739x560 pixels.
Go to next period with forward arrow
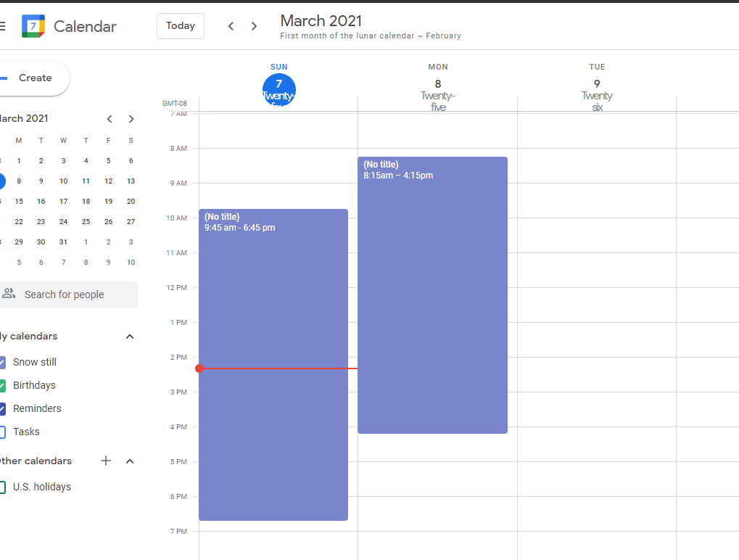[x=254, y=25]
